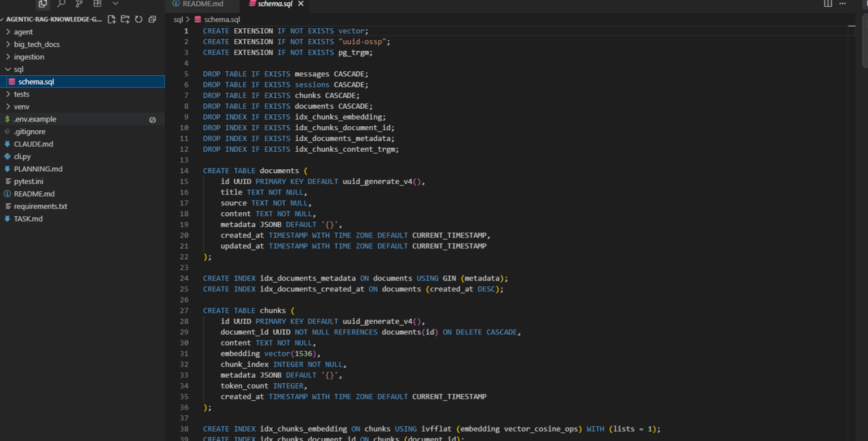
Task: Click idx_chunks_content_trgm on line 12
Action: [345, 149]
